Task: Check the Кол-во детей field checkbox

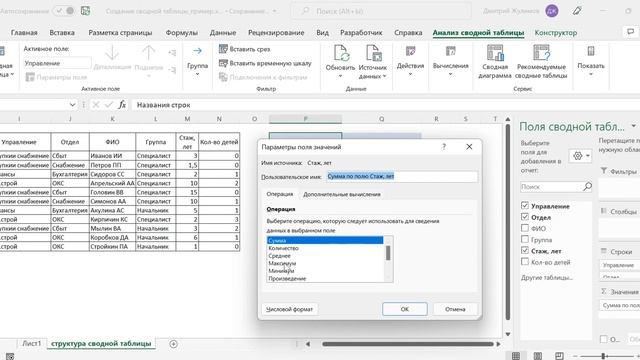Action: pos(525,261)
